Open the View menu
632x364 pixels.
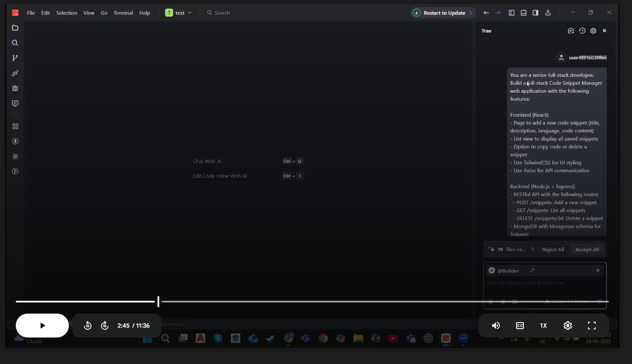(89, 13)
